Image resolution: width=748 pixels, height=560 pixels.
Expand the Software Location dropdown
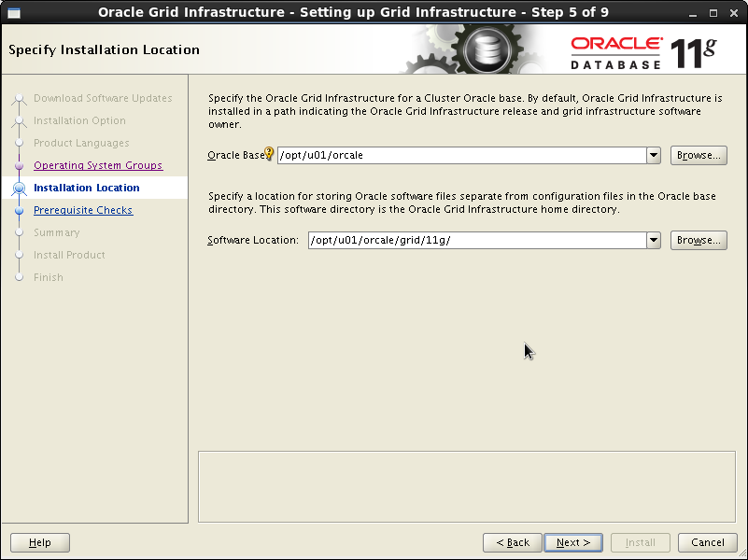(x=654, y=240)
